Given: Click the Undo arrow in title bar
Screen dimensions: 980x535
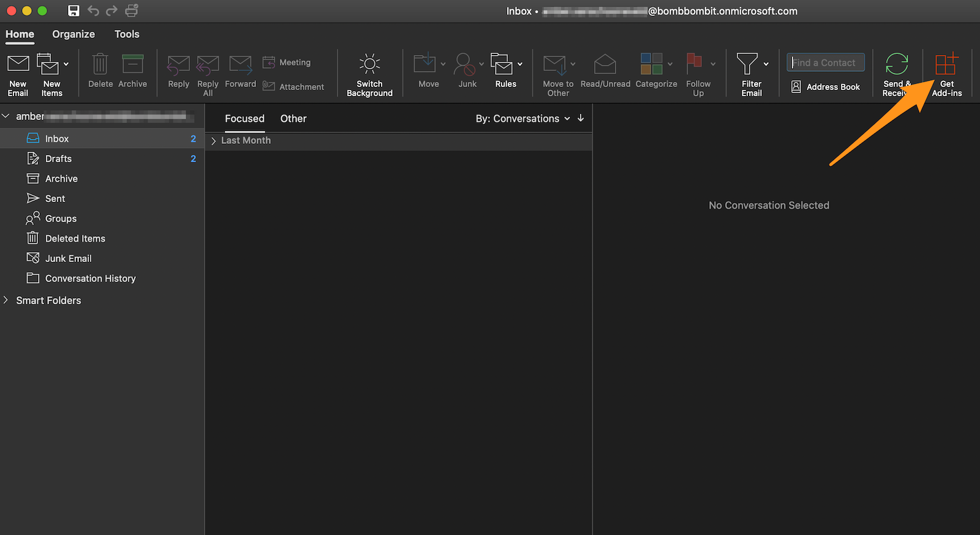Looking at the screenshot, I should point(93,10).
